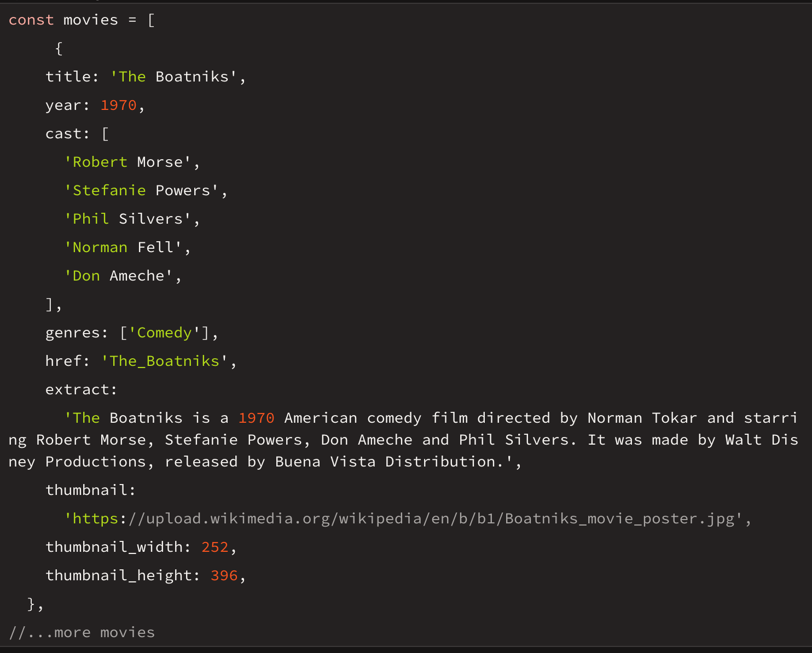Select the cast entry 'Norman Fell'

(x=123, y=247)
